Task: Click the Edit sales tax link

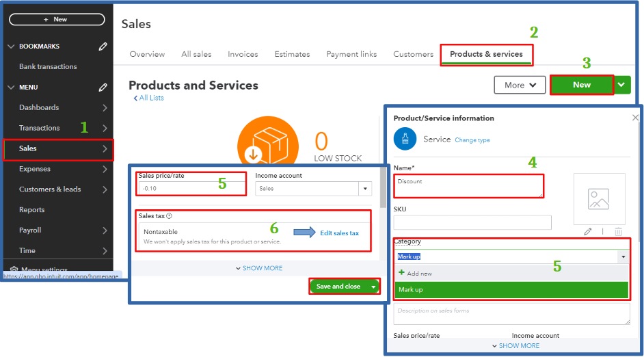Action: tap(339, 233)
